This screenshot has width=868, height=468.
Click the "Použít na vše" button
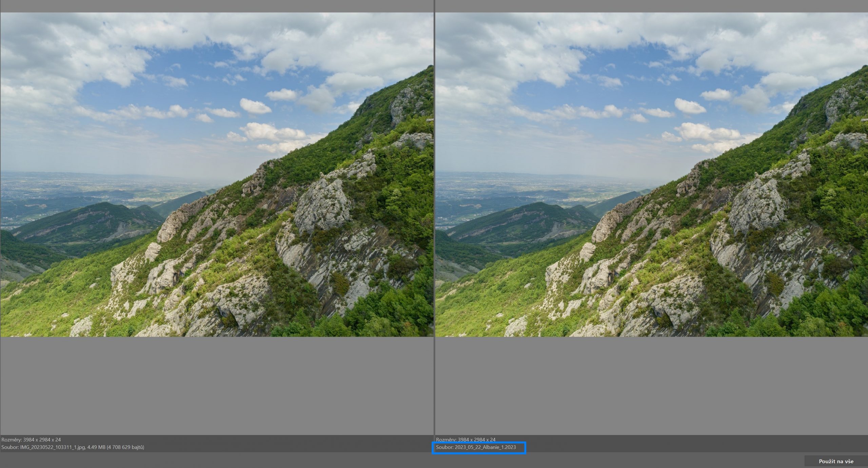(x=836, y=461)
